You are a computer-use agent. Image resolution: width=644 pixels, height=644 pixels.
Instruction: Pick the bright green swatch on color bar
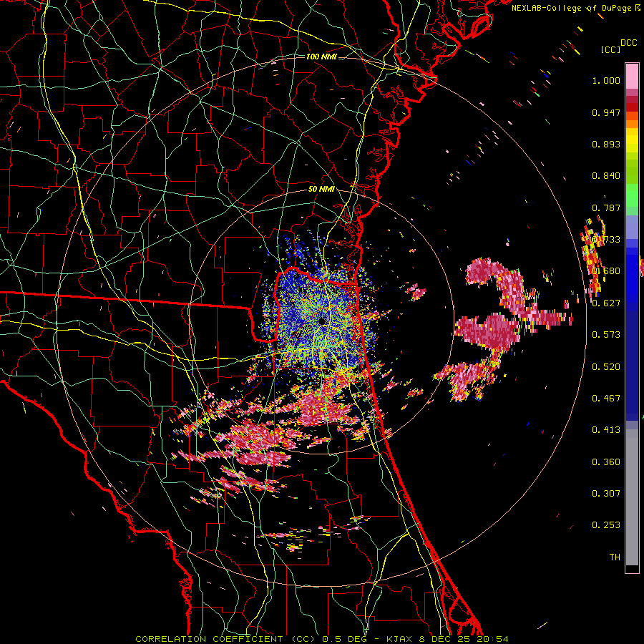click(632, 195)
